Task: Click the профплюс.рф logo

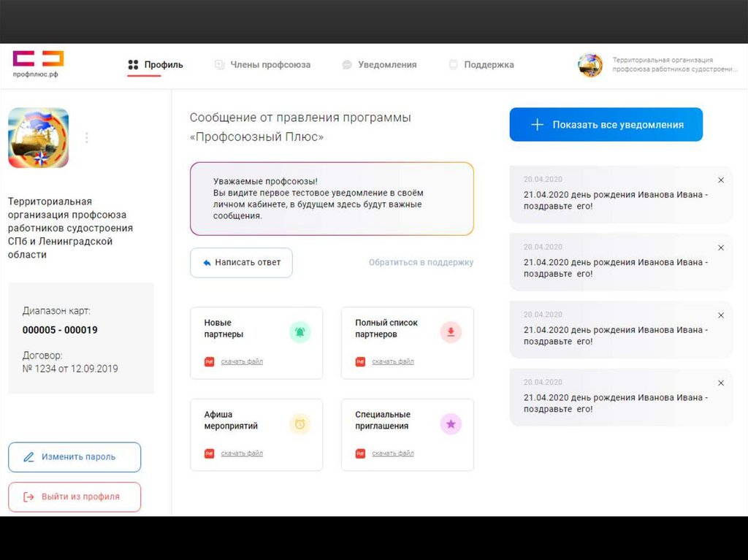Action: 38,64
